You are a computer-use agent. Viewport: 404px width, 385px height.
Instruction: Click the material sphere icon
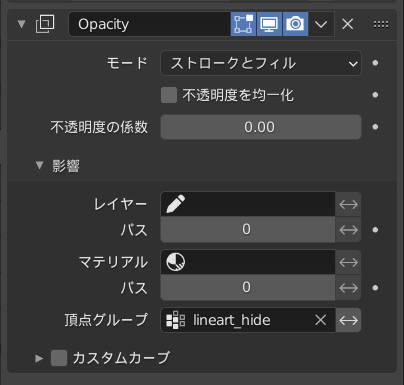click(x=175, y=262)
